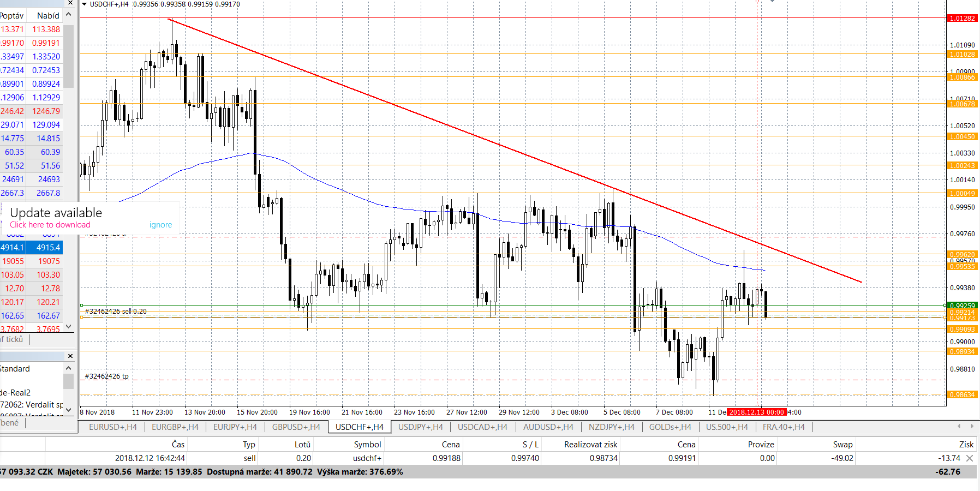The width and height of the screenshot is (980, 491).
Task: Select the tick chart tab in Market Watch
Action: tap(13, 339)
